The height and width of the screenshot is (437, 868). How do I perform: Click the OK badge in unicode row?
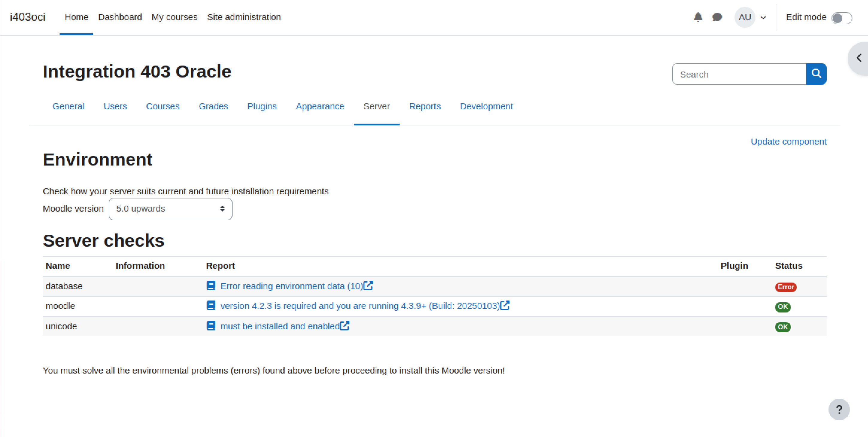[783, 327]
